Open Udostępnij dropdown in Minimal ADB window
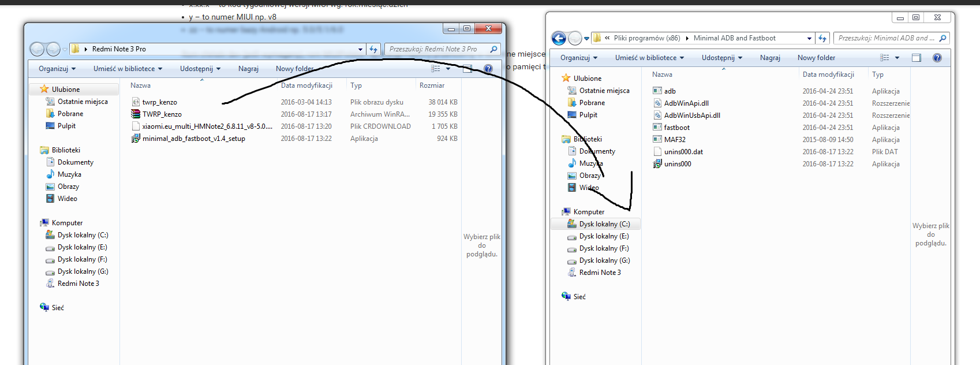This screenshot has height=365, width=980. click(x=721, y=58)
